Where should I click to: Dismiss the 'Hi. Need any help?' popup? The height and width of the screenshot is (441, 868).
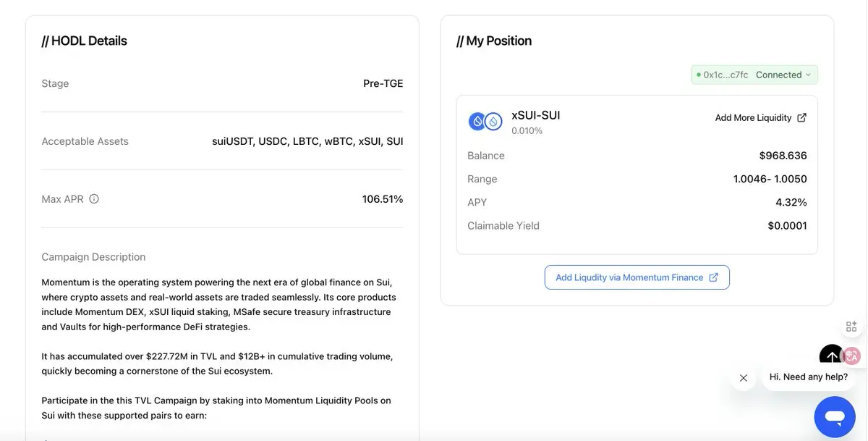coord(744,378)
